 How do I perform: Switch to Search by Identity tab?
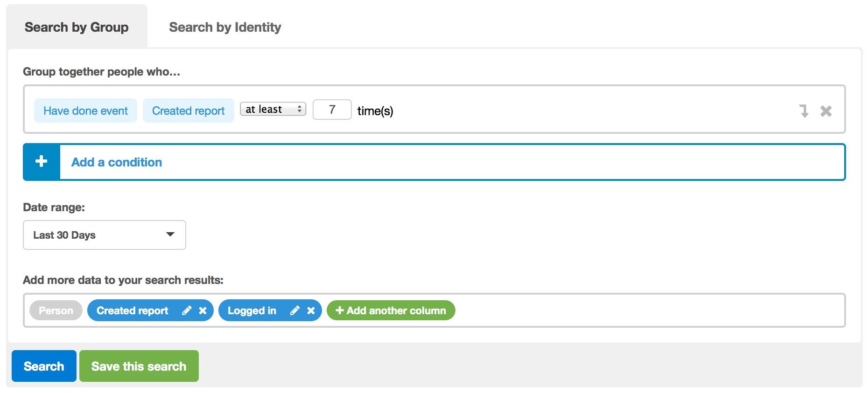tap(225, 27)
